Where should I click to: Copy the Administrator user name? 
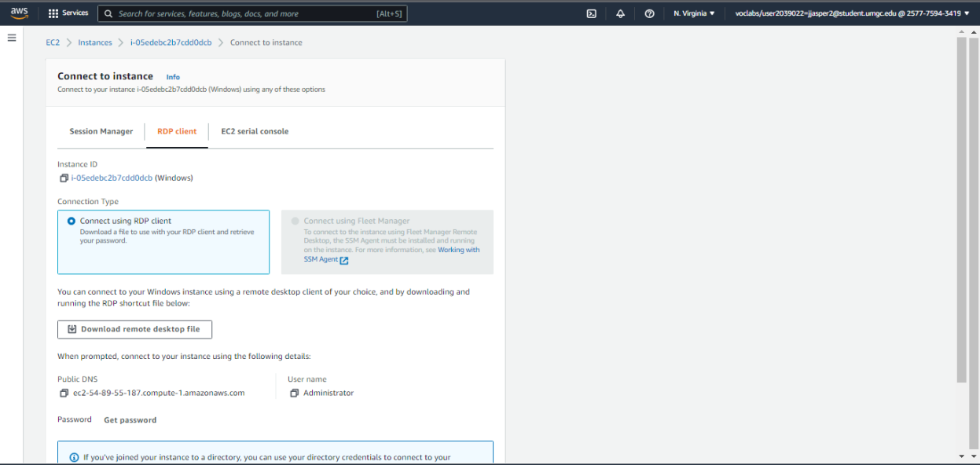point(294,394)
